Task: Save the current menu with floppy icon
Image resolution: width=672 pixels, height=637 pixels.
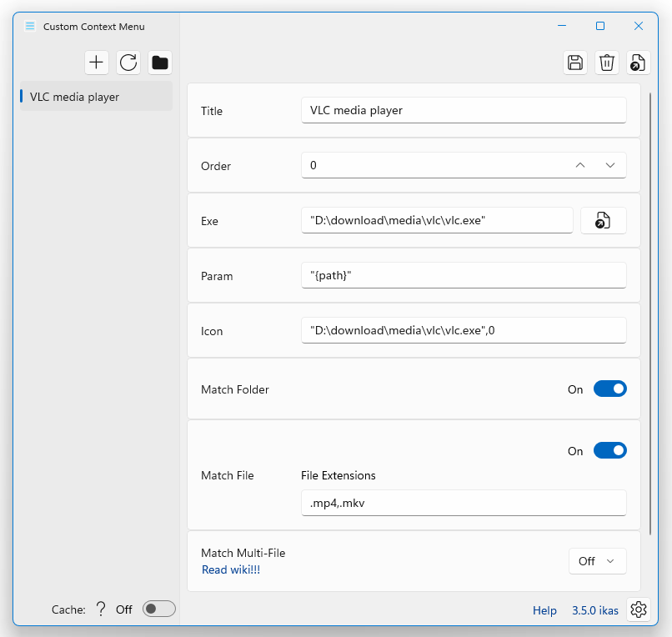Action: (x=575, y=63)
